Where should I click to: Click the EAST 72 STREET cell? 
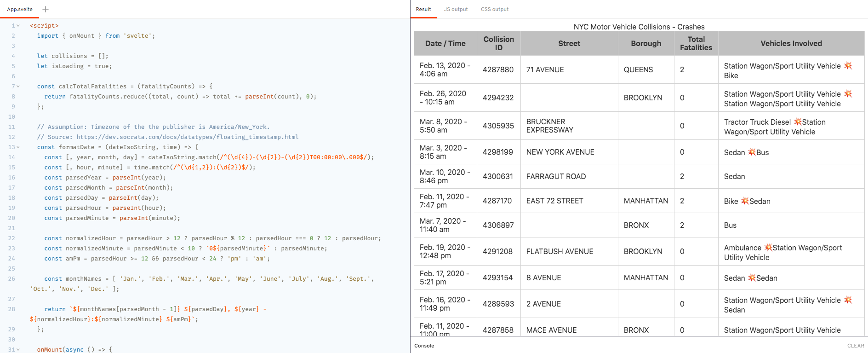(x=569, y=201)
